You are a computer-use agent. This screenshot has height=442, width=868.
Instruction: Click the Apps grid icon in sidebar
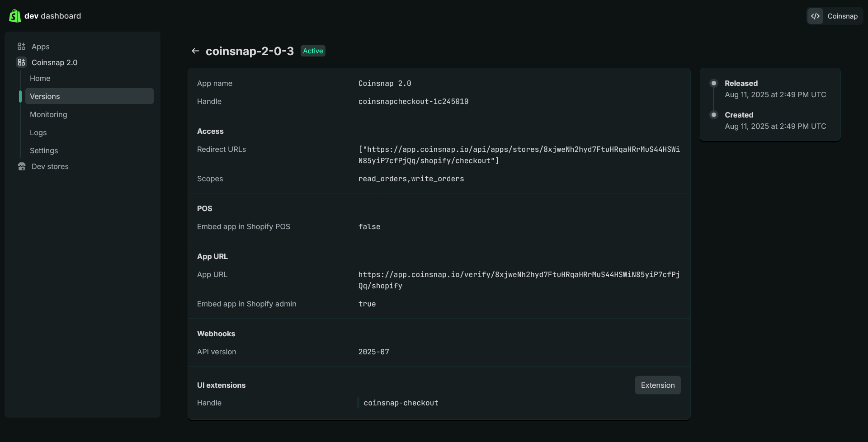pyautogui.click(x=21, y=47)
